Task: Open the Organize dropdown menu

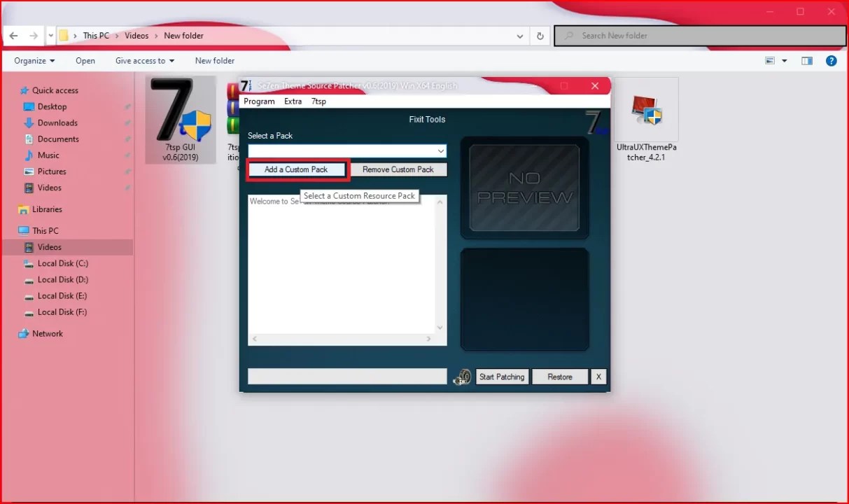Action: tap(34, 61)
